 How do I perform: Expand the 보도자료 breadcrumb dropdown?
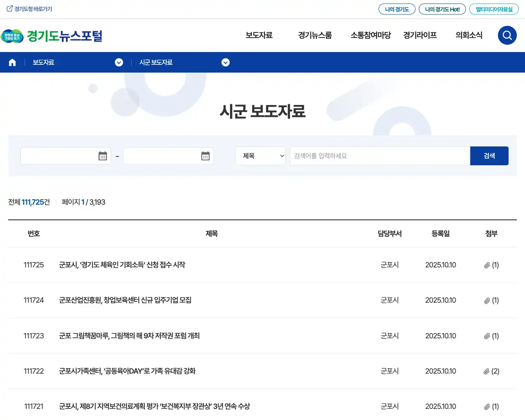119,62
